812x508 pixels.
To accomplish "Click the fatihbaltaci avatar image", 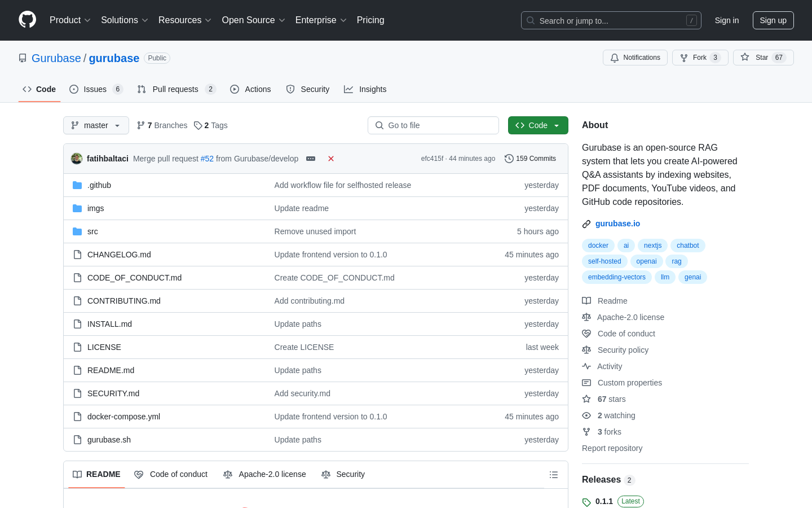I will 77,159.
